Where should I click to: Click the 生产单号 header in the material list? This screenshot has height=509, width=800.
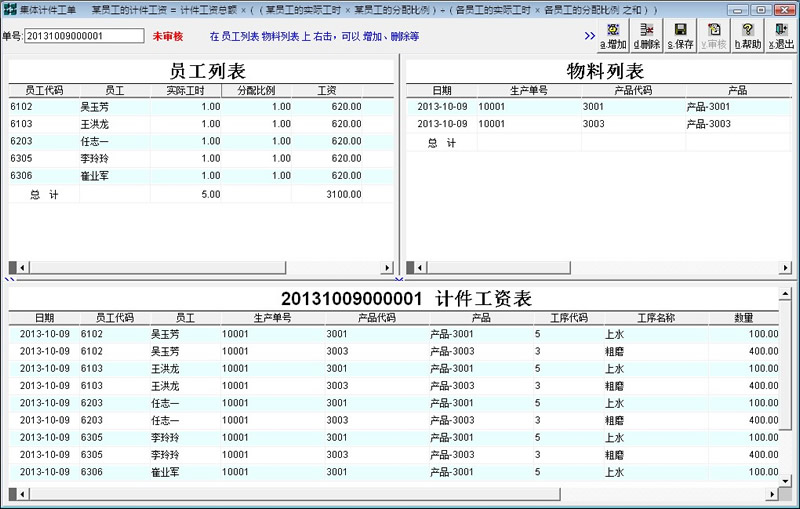pos(529,90)
